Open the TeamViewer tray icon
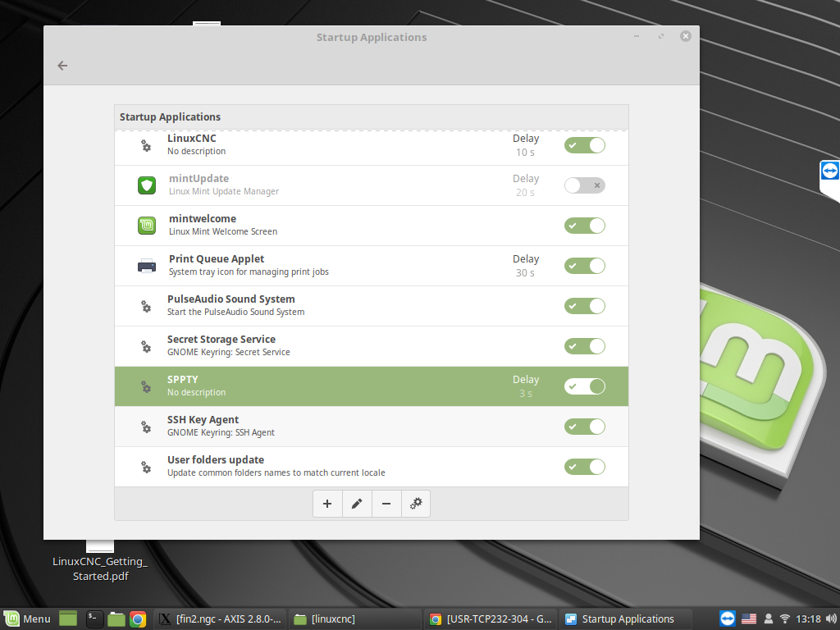The image size is (840, 630). pyautogui.click(x=727, y=619)
